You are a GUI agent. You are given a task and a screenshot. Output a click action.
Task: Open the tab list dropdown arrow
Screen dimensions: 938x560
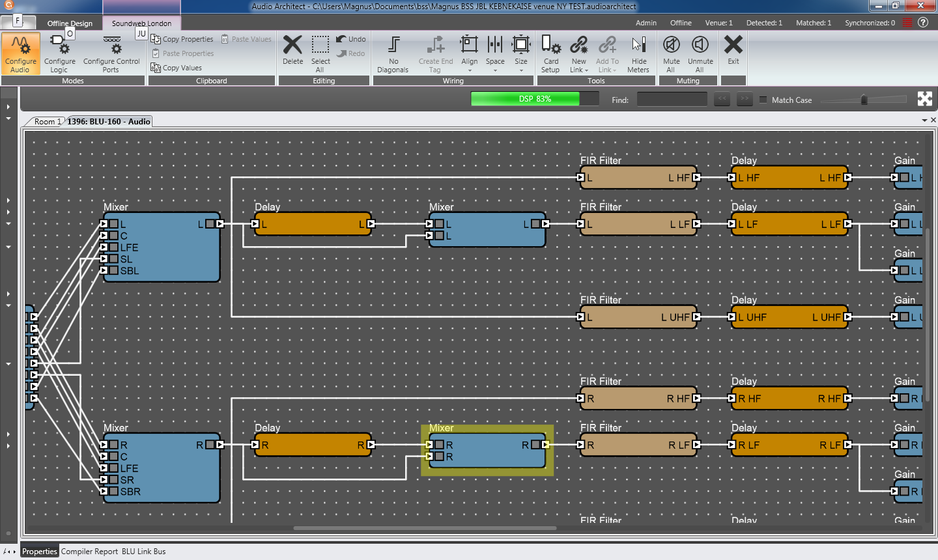[924, 120]
